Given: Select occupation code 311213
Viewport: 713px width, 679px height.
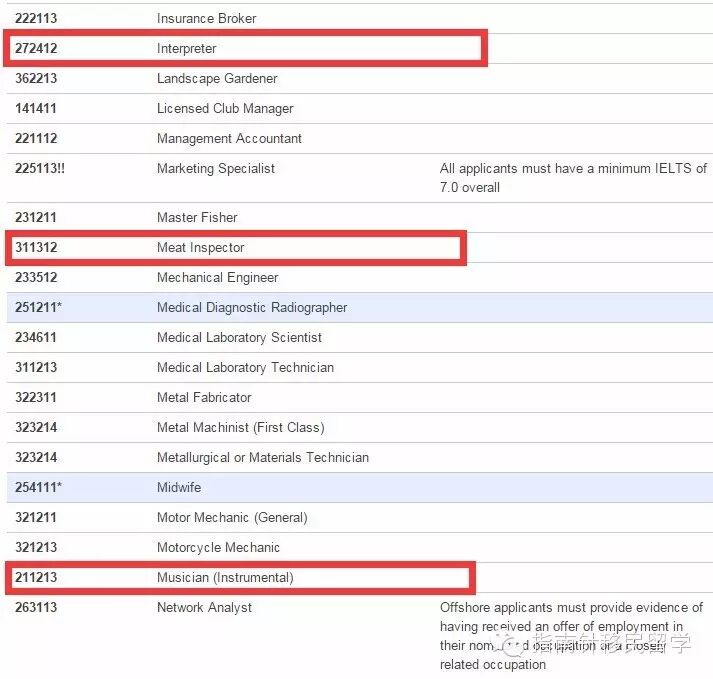Looking at the screenshot, I should coord(36,367).
